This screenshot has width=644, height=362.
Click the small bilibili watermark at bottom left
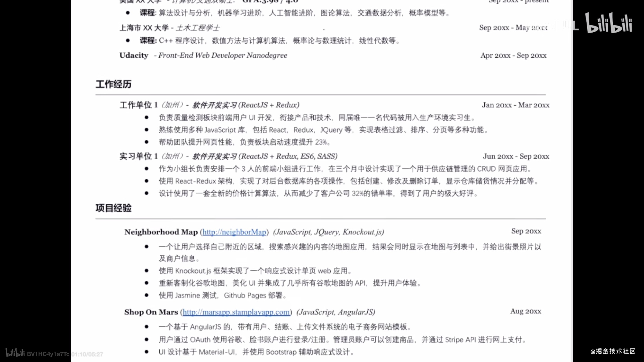click(x=15, y=353)
